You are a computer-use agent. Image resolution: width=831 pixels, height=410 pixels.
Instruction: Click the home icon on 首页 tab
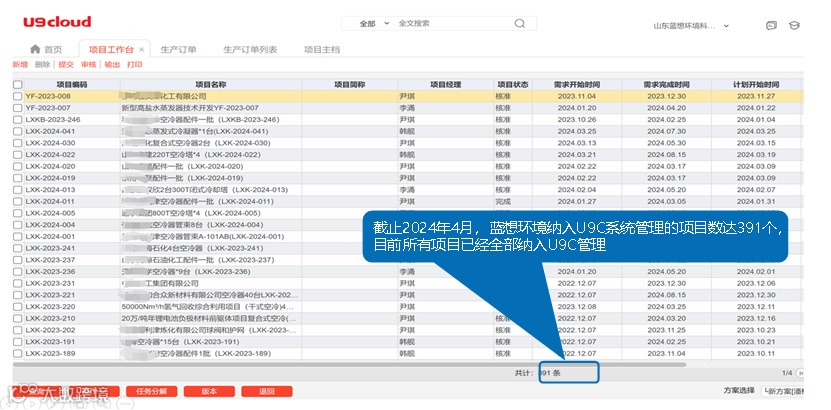[x=35, y=49]
